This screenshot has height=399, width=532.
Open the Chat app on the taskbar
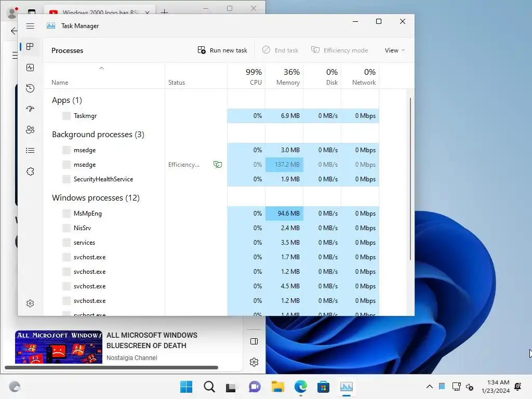tap(255, 387)
